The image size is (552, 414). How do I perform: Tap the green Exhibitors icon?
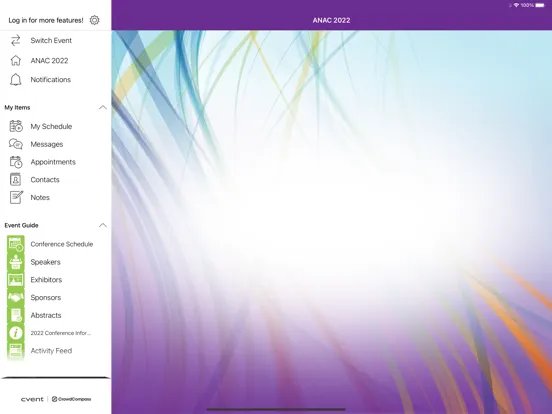16,280
